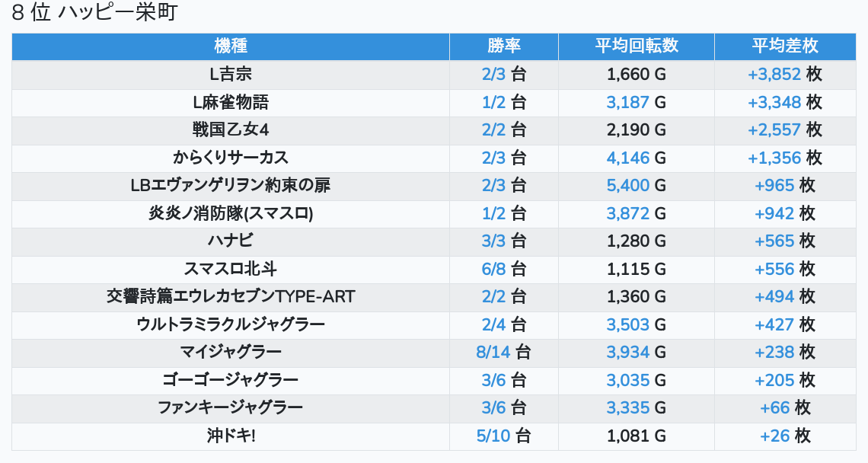Click the 3,503 G spin count
This screenshot has width=868, height=463.
[637, 324]
